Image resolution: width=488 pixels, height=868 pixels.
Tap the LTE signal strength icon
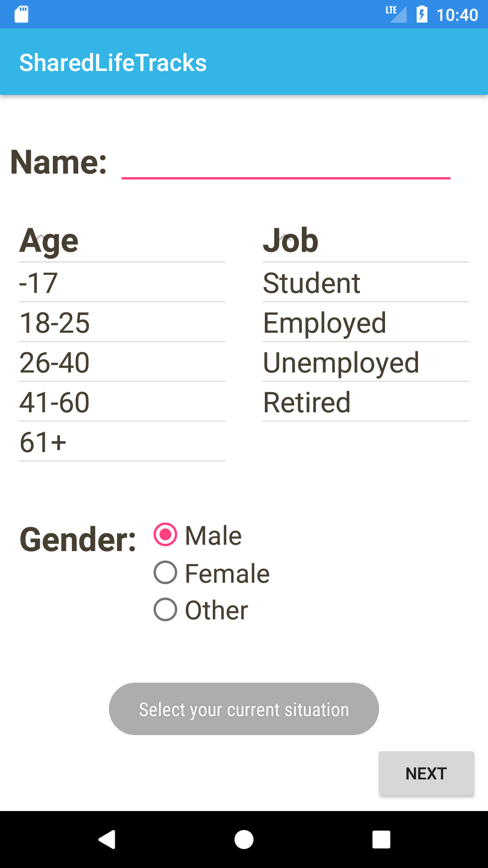pos(396,14)
